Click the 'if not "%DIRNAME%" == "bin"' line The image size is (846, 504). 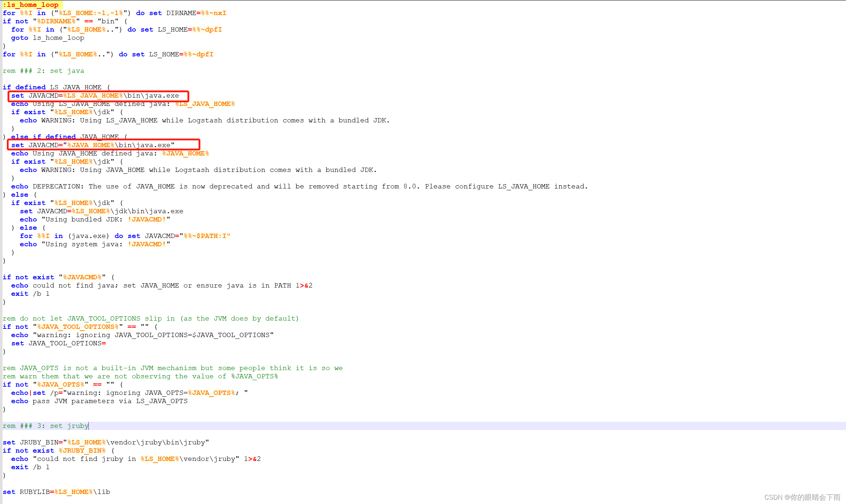(x=65, y=21)
